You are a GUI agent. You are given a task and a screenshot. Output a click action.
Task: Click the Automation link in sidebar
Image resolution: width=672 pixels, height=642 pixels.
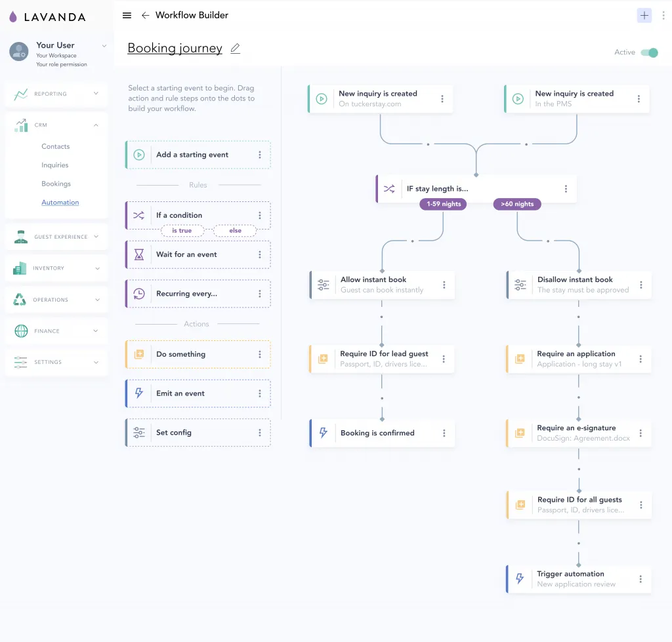60,203
